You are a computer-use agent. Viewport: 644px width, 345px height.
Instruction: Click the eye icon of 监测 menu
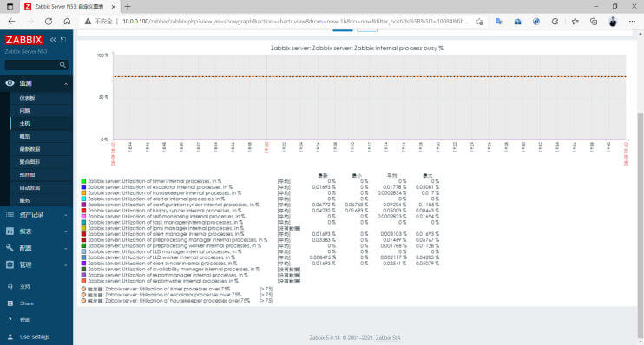(10, 83)
